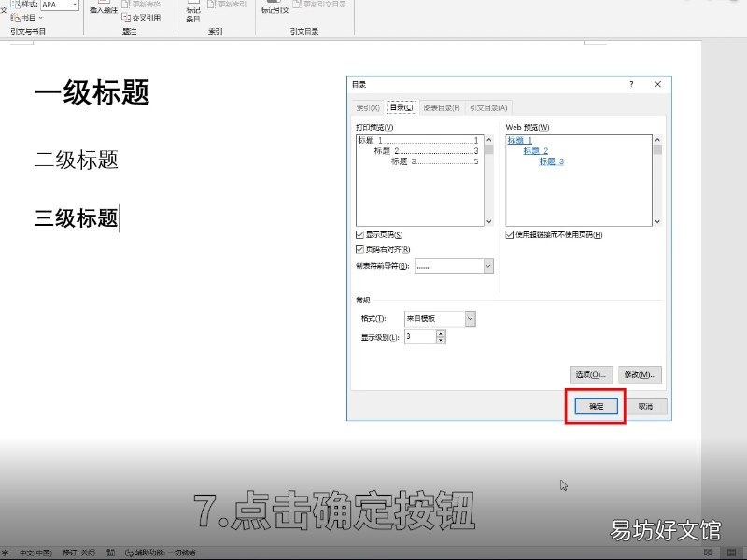Click 标题 3 link in Web 预览

pos(551,161)
